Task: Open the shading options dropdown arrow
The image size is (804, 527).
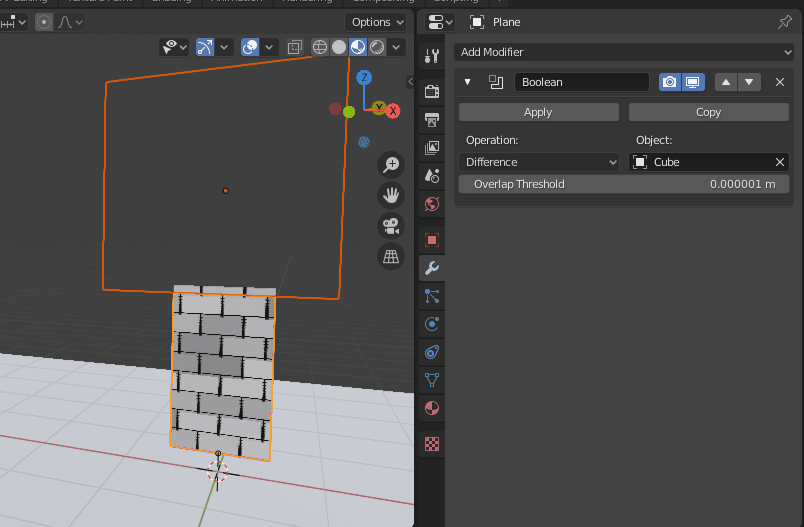Action: (396, 47)
